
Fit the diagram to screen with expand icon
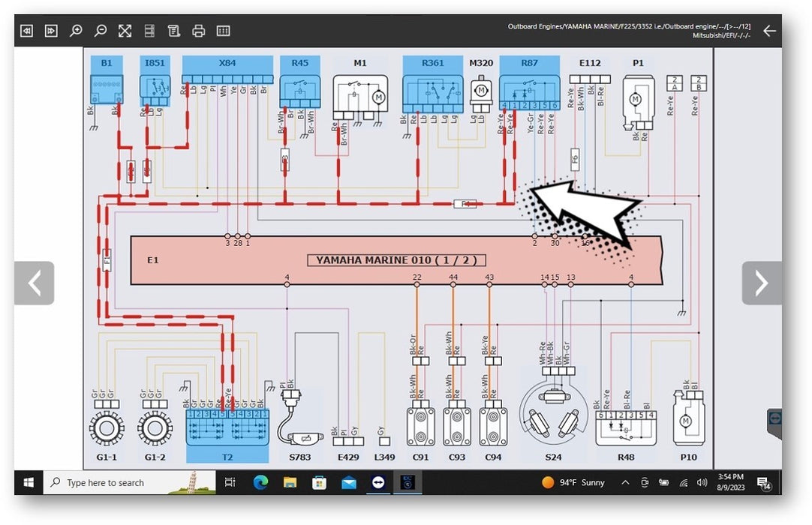coord(125,31)
